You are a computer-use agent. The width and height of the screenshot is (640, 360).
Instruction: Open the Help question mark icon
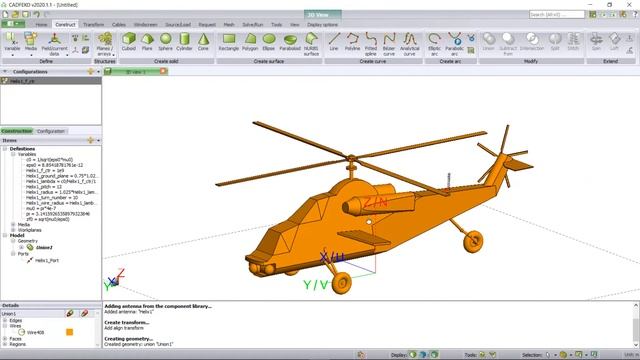click(x=635, y=14)
